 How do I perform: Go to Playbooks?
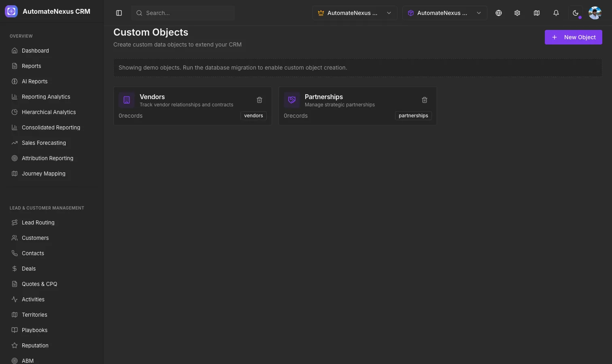52,330
